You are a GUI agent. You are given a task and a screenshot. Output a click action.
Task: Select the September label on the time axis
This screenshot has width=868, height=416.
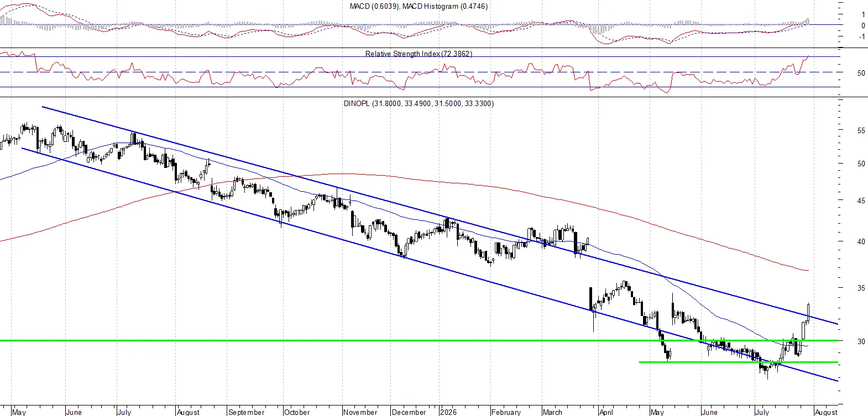click(x=247, y=412)
